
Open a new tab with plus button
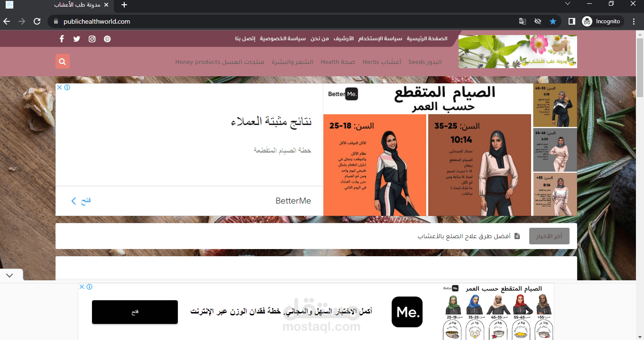[x=124, y=5]
